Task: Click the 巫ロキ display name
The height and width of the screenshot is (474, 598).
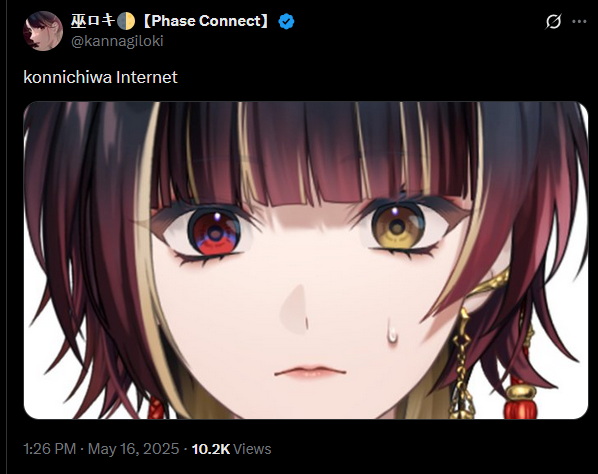Action: (x=93, y=21)
